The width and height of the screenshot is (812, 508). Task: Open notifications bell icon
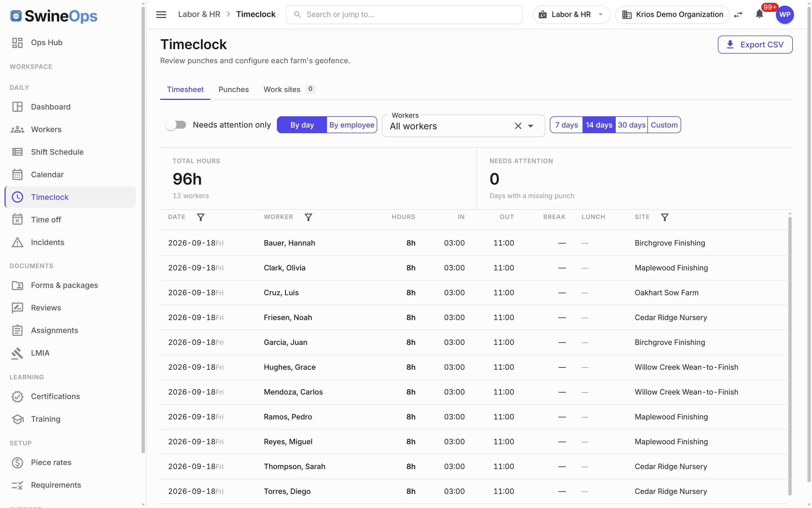(759, 14)
